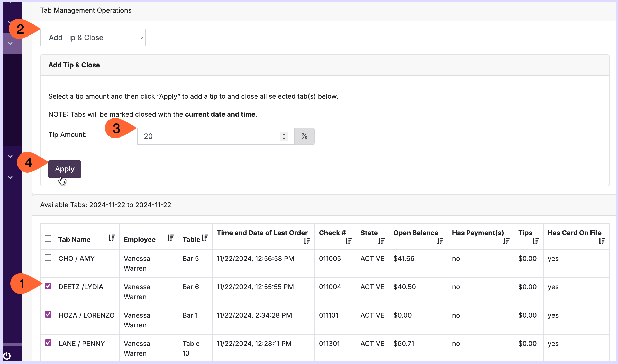
Task: Open the Add Tip & Close operation dropdown
Action: pos(93,38)
